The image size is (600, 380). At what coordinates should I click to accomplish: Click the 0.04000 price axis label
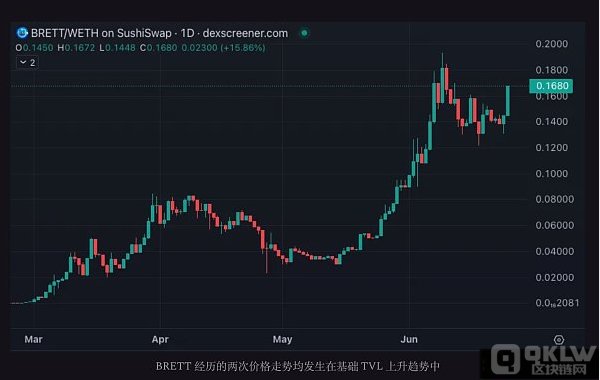554,251
